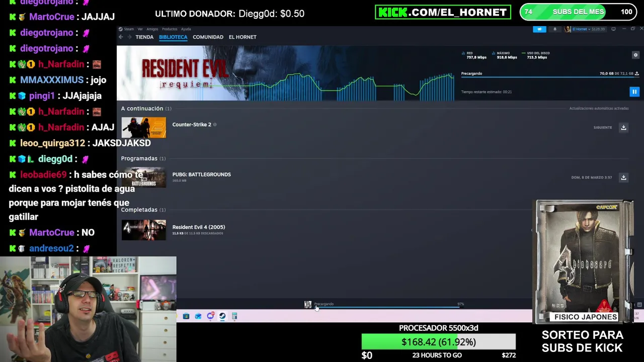Click the Resident Evil 4 (2005) title
The width and height of the screenshot is (644, 362).
click(199, 227)
